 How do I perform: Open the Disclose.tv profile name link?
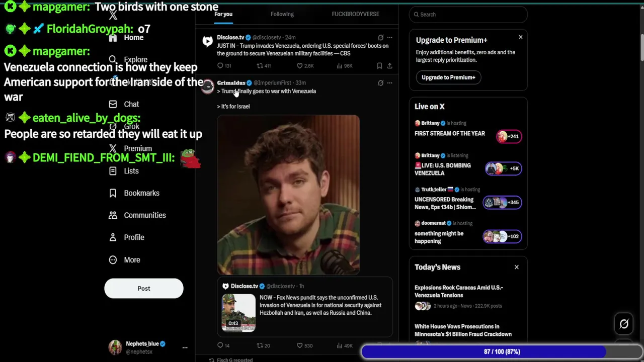point(230,37)
